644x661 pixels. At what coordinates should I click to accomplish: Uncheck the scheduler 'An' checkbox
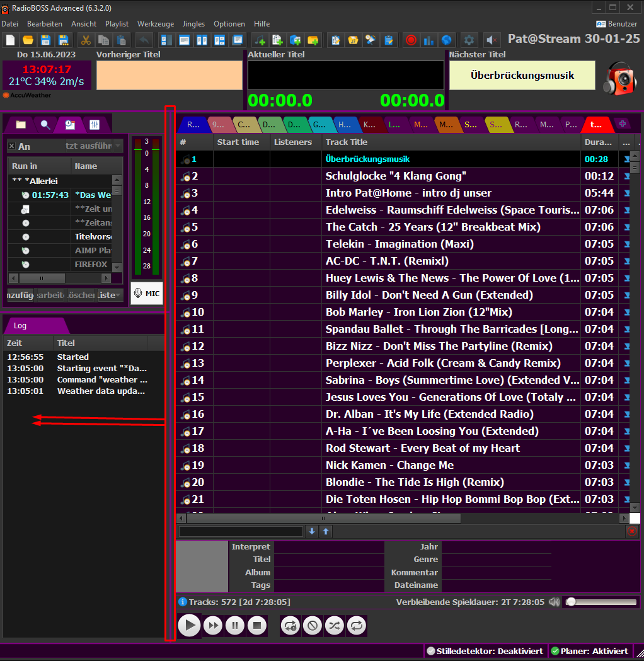click(x=11, y=146)
